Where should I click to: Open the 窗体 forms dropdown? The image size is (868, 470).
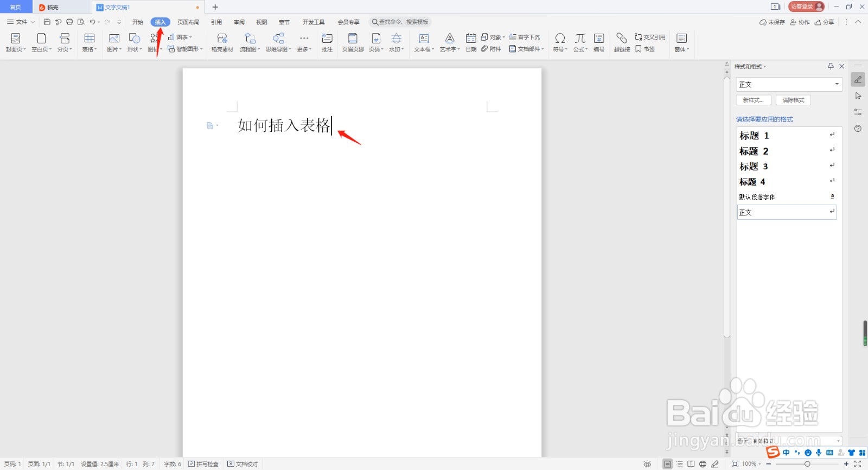click(x=682, y=42)
